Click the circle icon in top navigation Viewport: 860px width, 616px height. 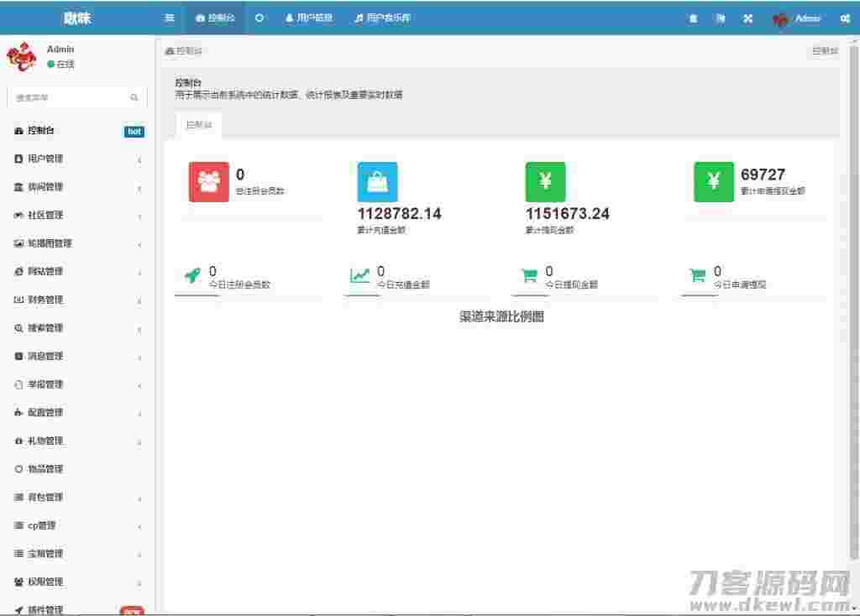point(260,18)
